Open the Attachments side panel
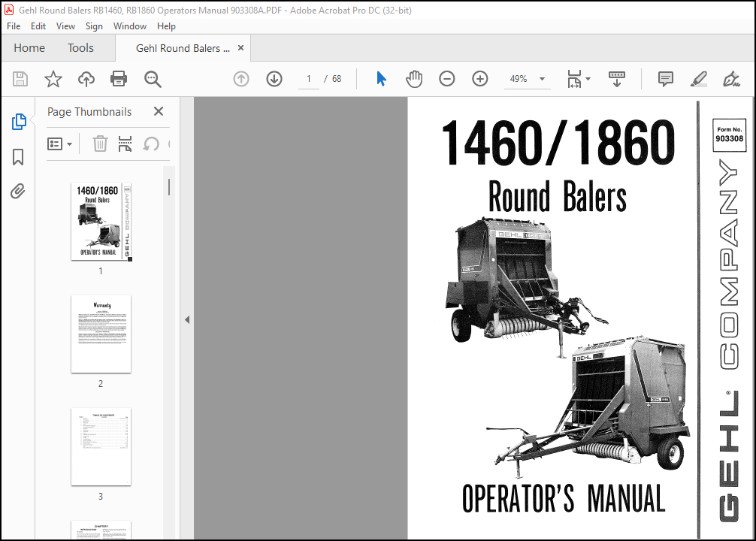Screen dimensions: 756x541 (18, 192)
